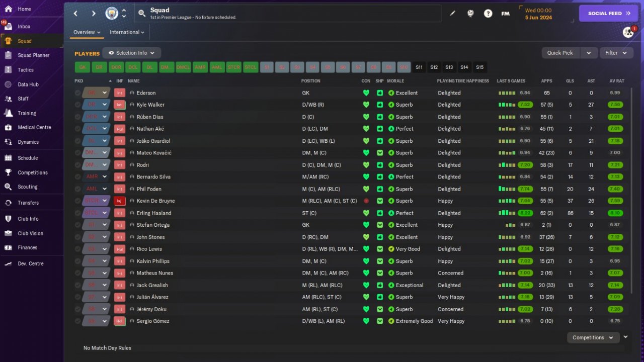644x362 pixels.
Task: Open the notification ball icon with red badge
Action: coord(628,32)
